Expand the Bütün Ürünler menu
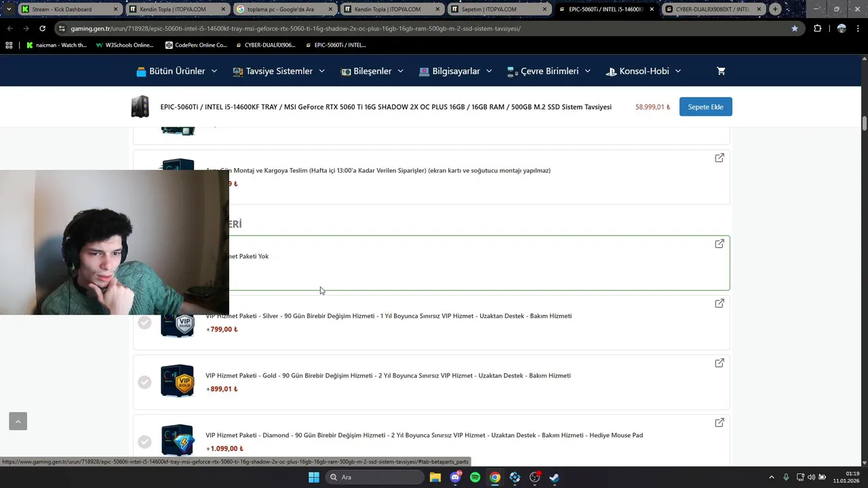 click(x=176, y=71)
